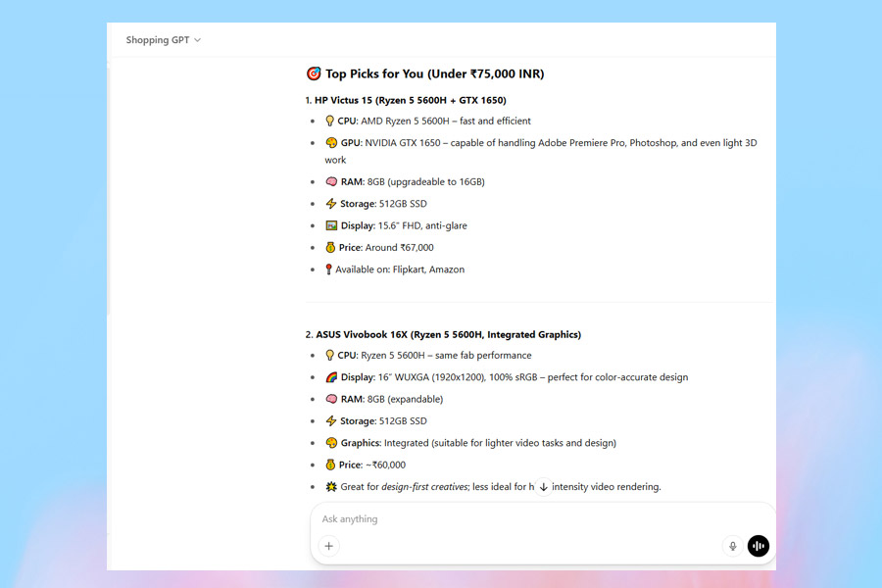The width and height of the screenshot is (882, 588).
Task: Click the money bag emoji beside ~₹60,000 price
Action: click(331, 465)
